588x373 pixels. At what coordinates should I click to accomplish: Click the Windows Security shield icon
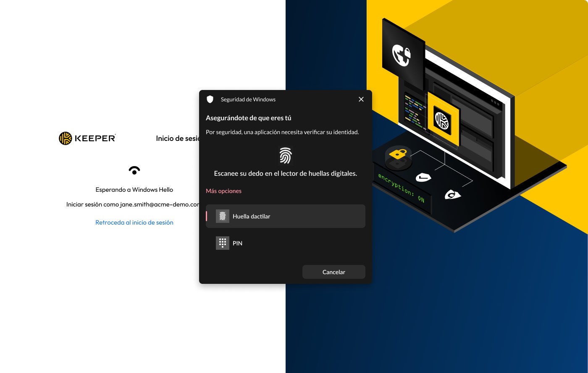[x=210, y=99]
